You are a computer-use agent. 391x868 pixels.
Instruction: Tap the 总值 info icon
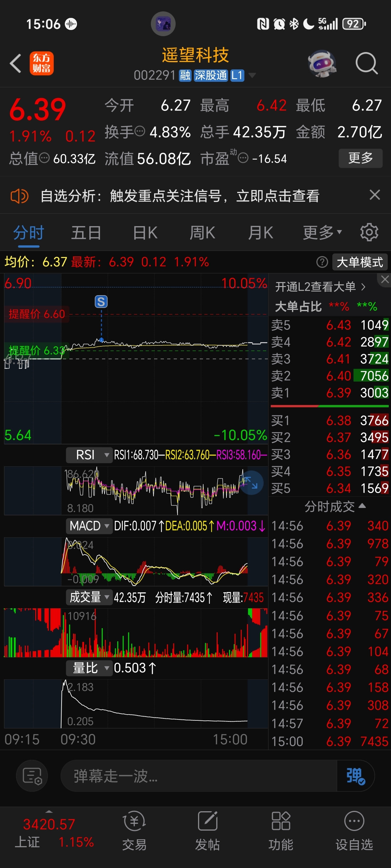point(44,158)
